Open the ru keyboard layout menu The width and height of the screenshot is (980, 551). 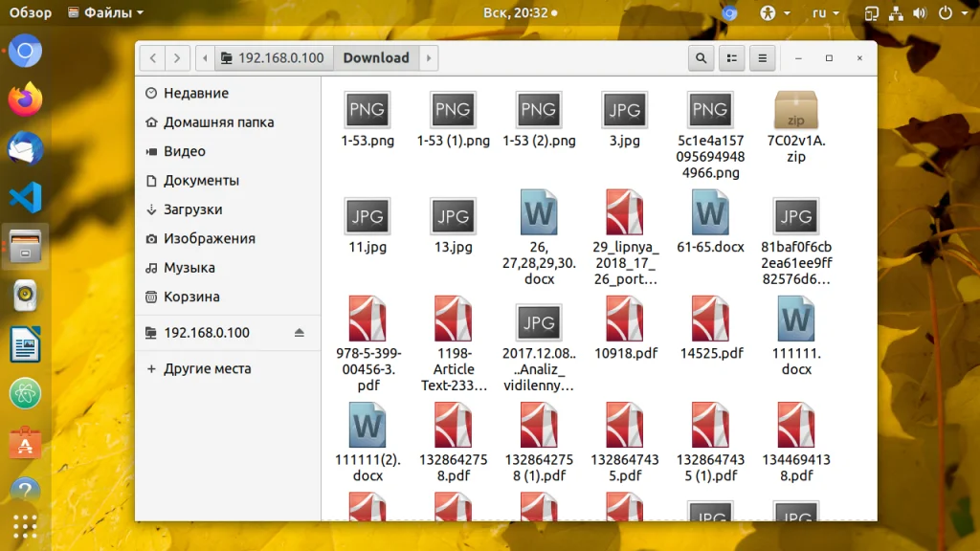point(825,12)
